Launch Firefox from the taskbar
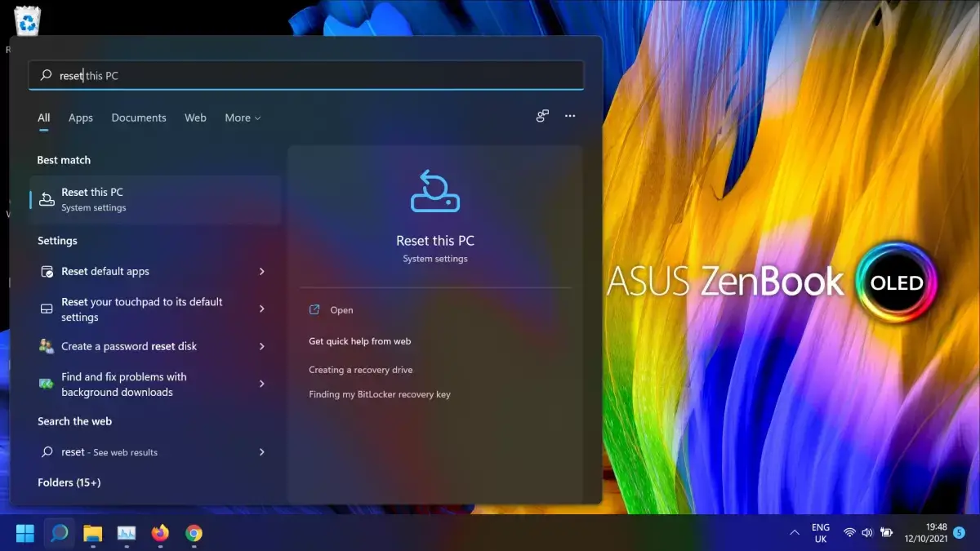 pos(160,533)
